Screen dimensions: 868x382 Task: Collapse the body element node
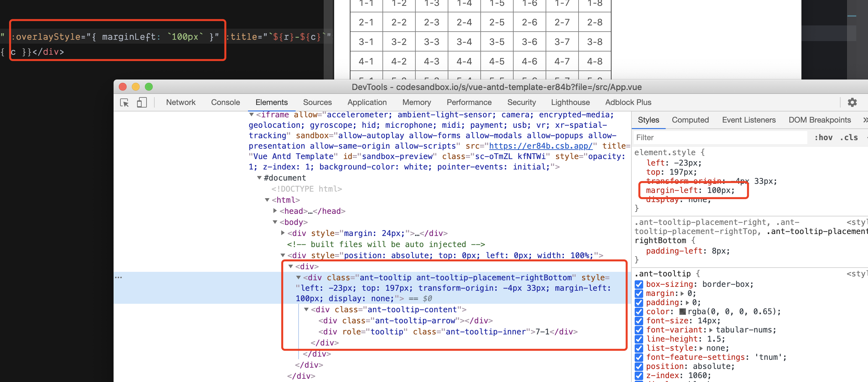275,222
